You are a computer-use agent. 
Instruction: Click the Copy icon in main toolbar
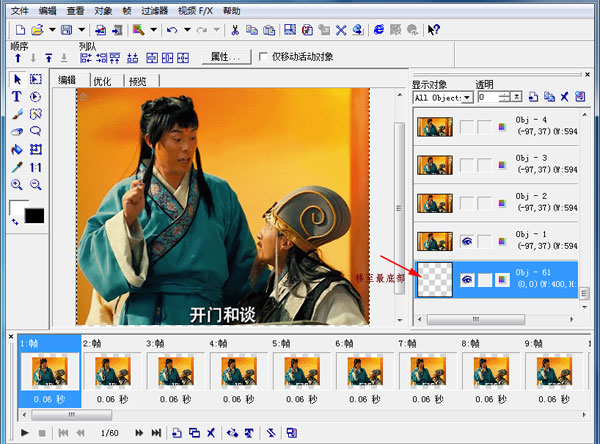click(251, 30)
